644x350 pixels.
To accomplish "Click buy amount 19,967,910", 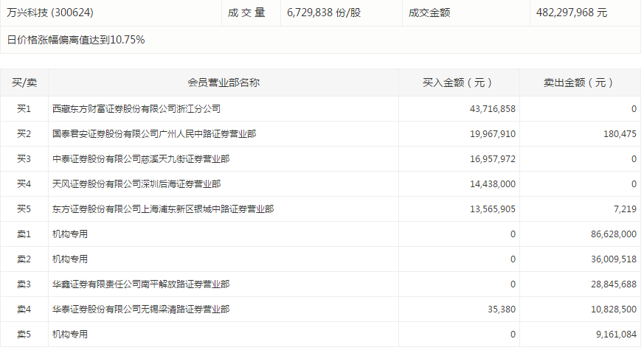I will pyautogui.click(x=493, y=134).
